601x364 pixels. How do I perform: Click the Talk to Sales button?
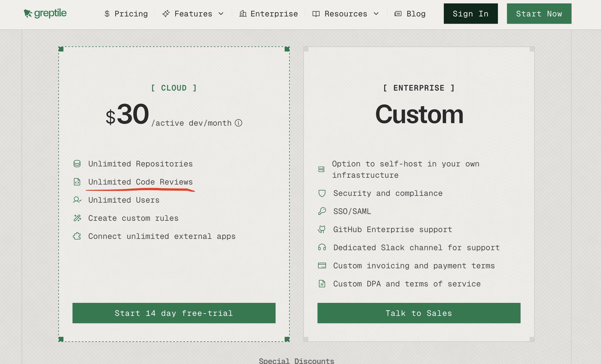pyautogui.click(x=419, y=313)
